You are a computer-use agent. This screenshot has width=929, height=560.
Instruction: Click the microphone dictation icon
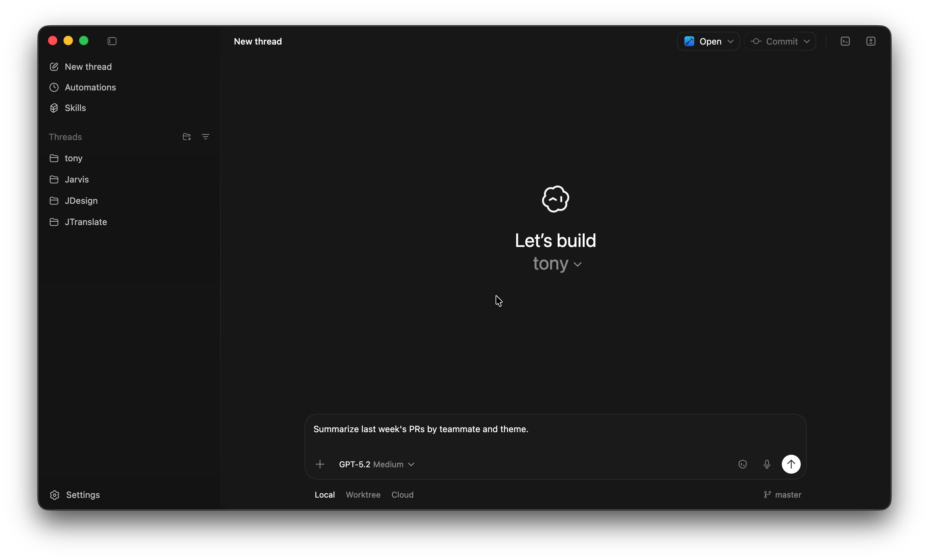pyautogui.click(x=767, y=464)
